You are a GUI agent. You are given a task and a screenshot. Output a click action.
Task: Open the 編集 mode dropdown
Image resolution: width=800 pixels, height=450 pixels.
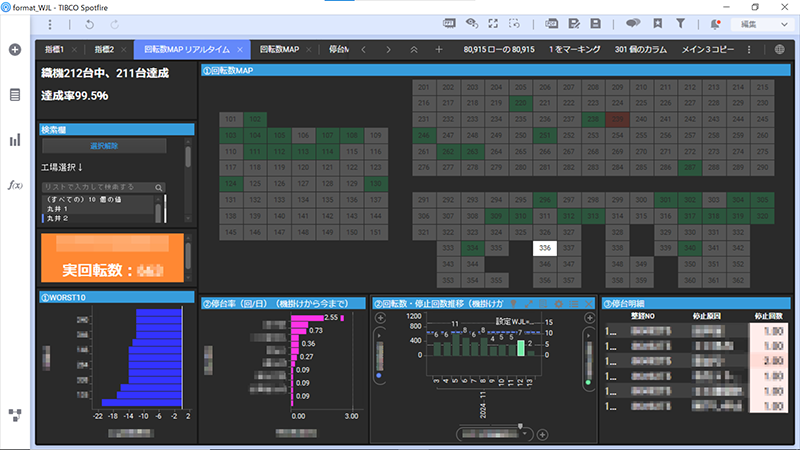point(761,22)
